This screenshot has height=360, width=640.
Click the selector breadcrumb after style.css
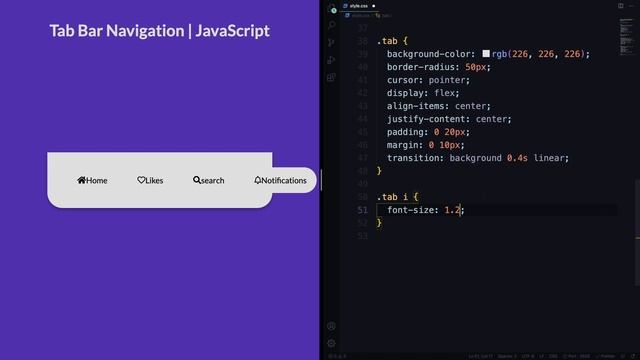tap(383, 16)
